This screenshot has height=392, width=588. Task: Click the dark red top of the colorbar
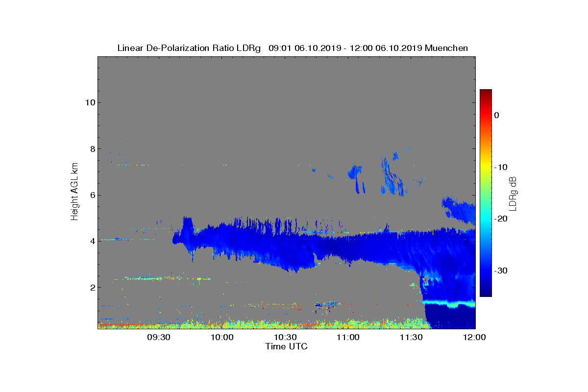(x=486, y=93)
